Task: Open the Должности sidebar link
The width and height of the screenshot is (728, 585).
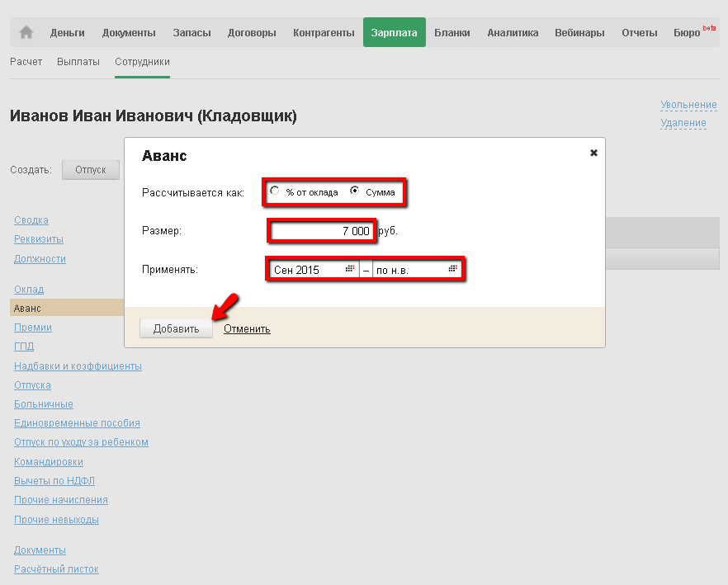Action: [x=40, y=258]
